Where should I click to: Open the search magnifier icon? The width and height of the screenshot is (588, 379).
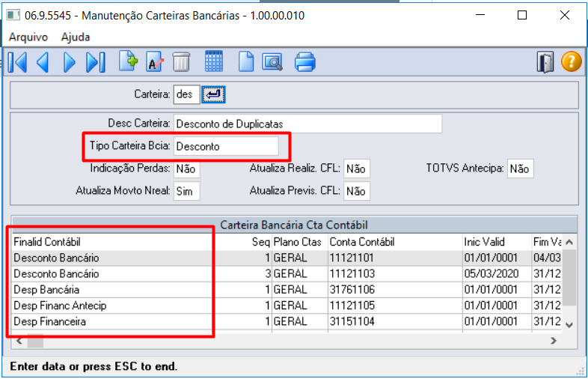tap(272, 62)
